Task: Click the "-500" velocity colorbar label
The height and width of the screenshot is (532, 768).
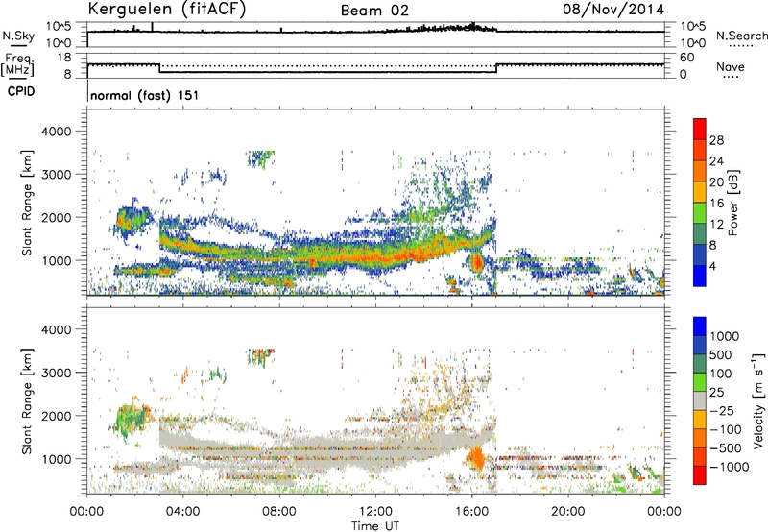Action: [726, 447]
